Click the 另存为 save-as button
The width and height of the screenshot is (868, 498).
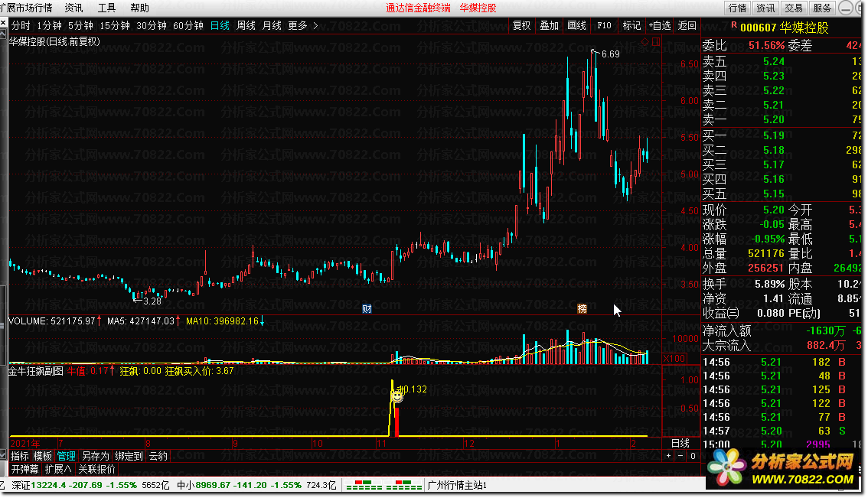coord(95,456)
